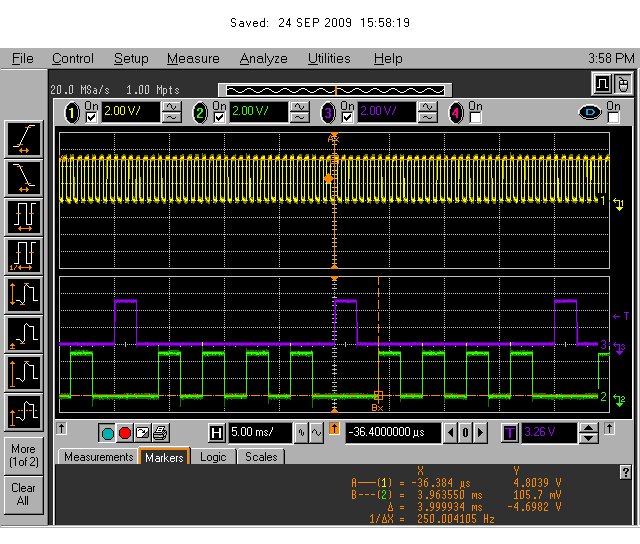Click the teal run acquisition button
Image resolution: width=640 pixels, height=544 pixels.
pyautogui.click(x=108, y=433)
